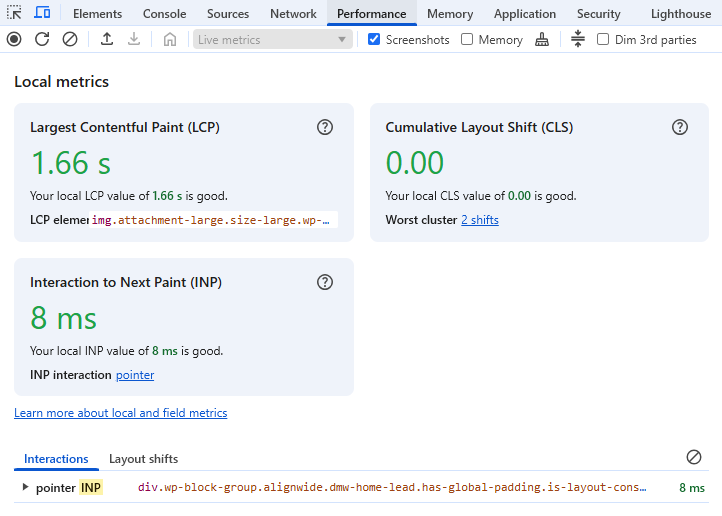The image size is (722, 516).
Task: Expand the pointer INP interaction row
Action: [x=26, y=487]
